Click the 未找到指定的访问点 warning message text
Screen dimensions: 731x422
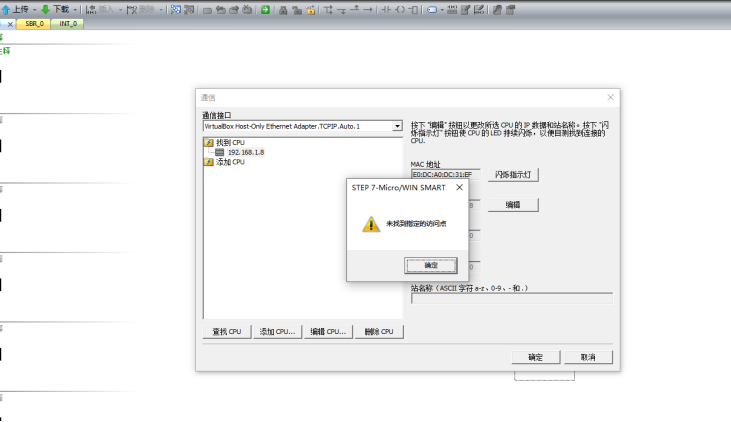[416, 224]
